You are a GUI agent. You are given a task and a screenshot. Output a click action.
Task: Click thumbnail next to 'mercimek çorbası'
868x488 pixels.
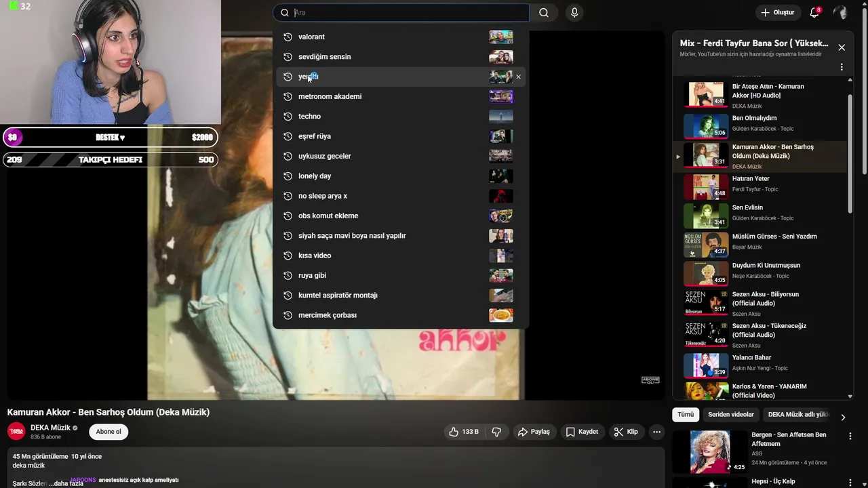pyautogui.click(x=501, y=315)
